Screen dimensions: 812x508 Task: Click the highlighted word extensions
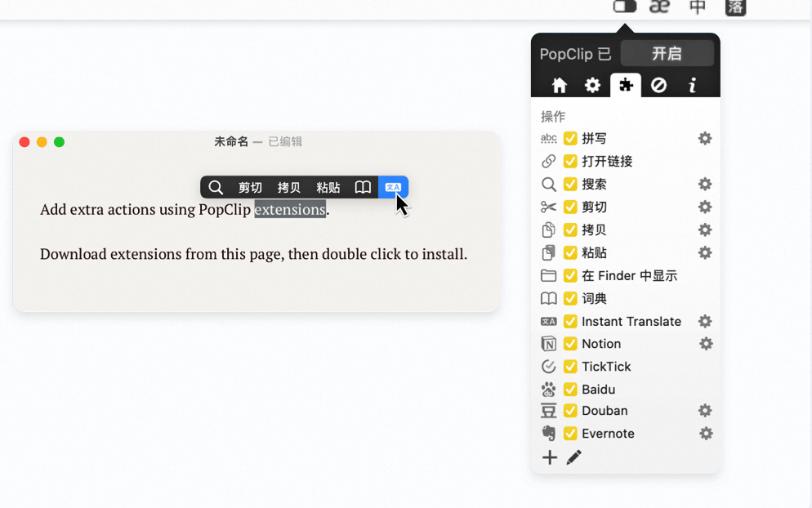(x=290, y=209)
